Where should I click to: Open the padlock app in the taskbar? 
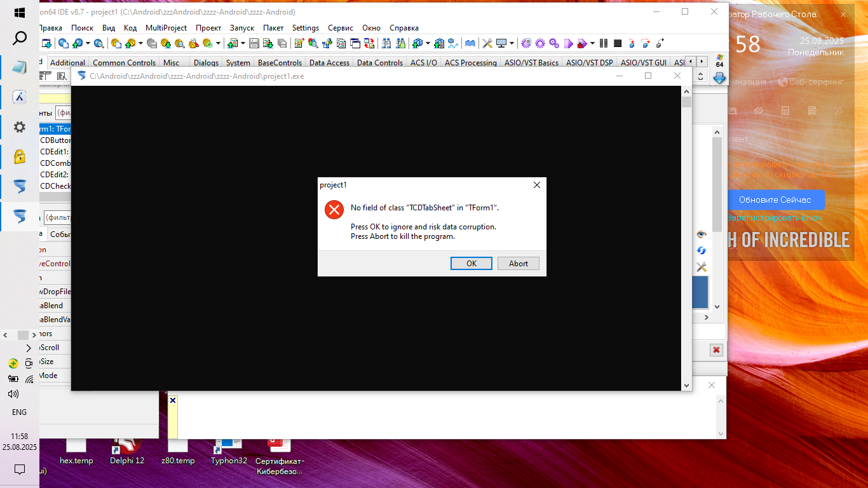click(20, 156)
